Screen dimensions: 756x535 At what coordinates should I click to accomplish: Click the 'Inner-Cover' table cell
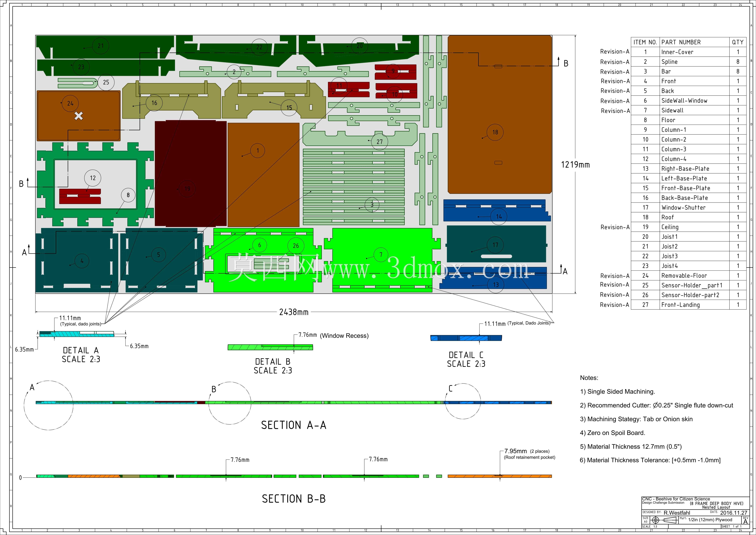[x=677, y=52]
